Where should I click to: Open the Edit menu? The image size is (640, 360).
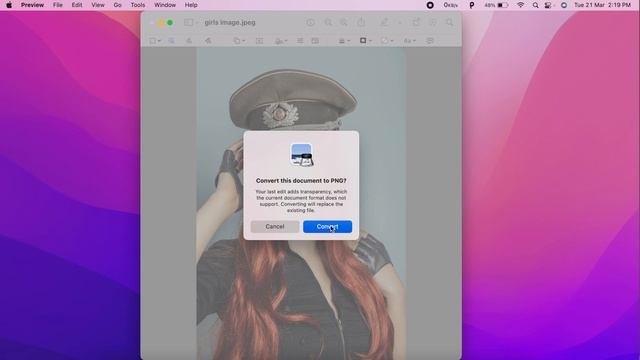tap(77, 5)
